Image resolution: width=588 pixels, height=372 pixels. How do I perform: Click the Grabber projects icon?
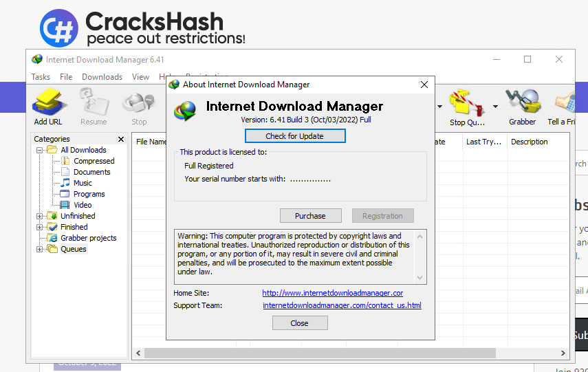coord(52,238)
